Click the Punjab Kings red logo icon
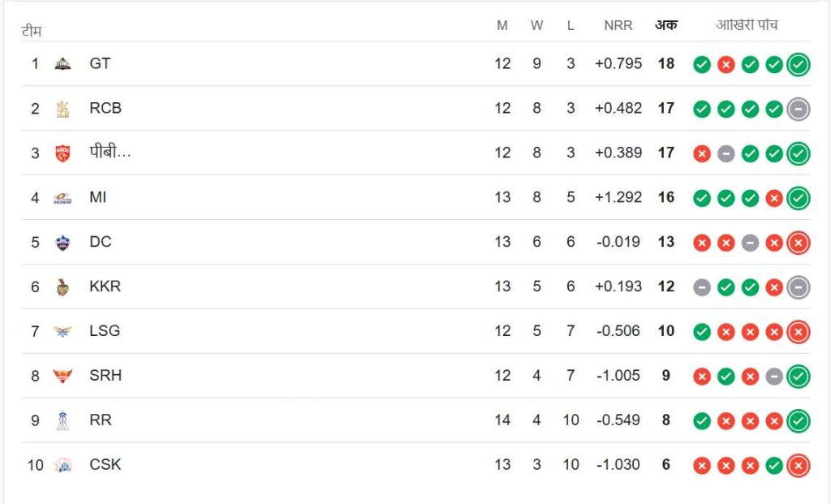This screenshot has height=504, width=831. (62, 153)
